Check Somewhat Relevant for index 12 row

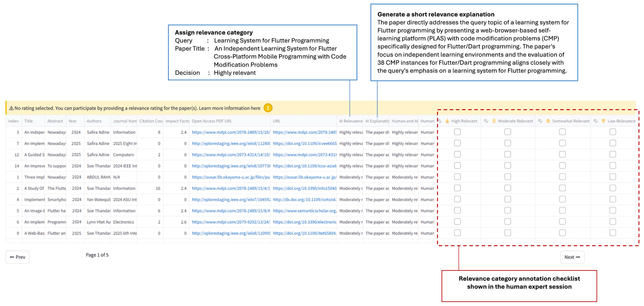pos(562,154)
